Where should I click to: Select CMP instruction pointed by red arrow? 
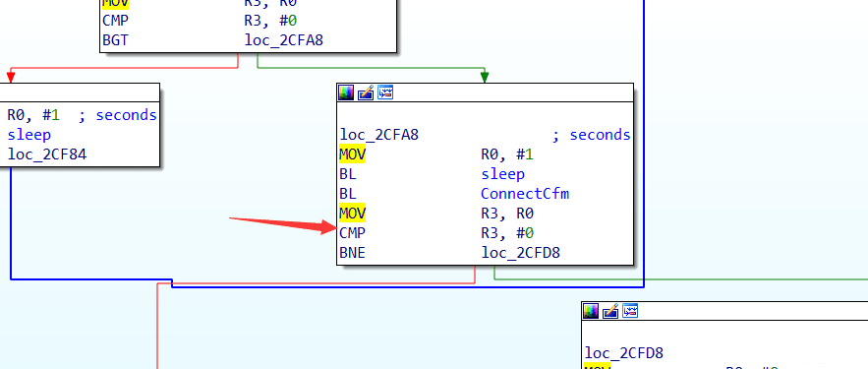click(x=352, y=232)
